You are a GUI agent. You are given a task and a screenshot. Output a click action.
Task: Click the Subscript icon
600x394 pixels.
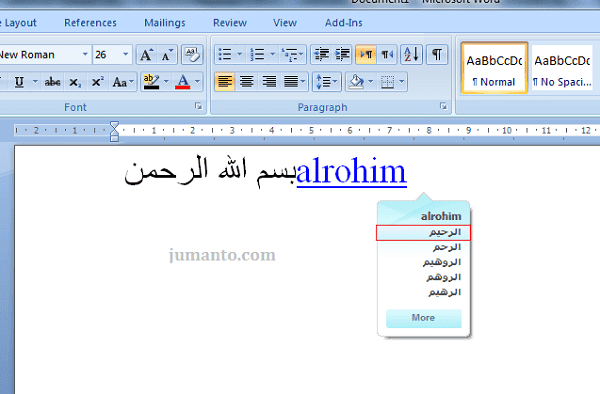click(75, 82)
